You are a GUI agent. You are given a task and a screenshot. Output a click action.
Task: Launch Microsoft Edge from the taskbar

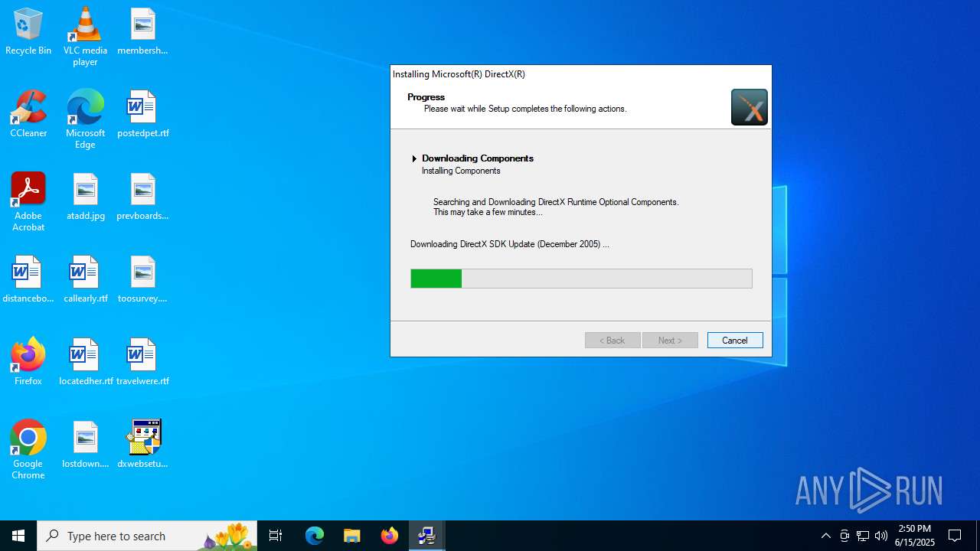[x=315, y=536]
